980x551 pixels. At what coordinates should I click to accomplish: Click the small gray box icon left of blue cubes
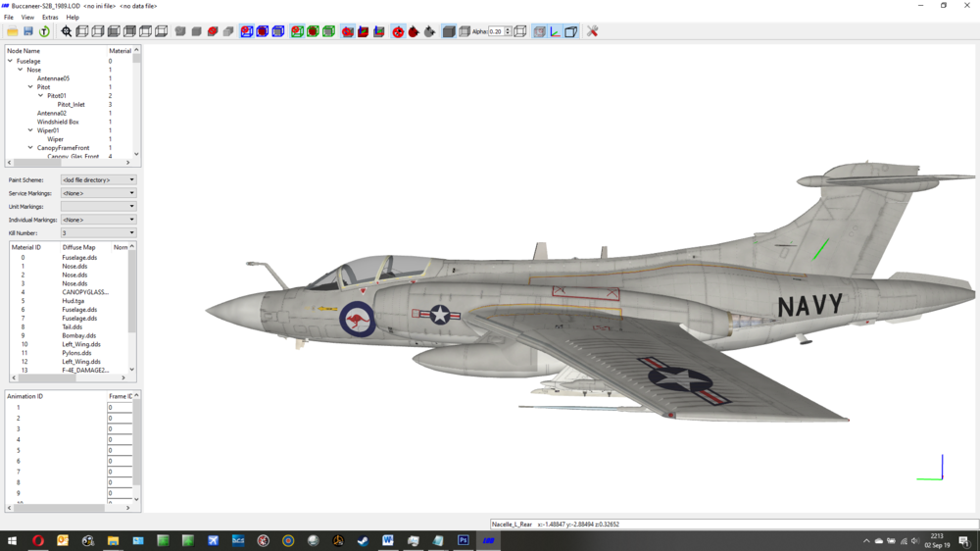point(228,31)
